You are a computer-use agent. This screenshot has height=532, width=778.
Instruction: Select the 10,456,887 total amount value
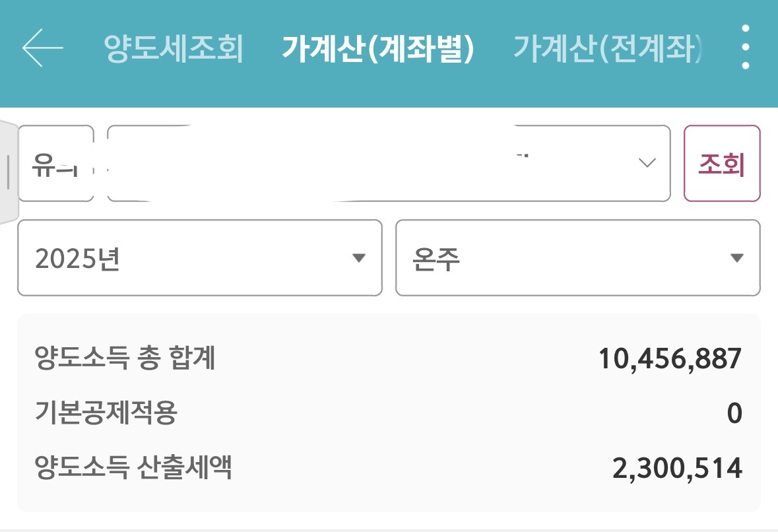coord(670,360)
